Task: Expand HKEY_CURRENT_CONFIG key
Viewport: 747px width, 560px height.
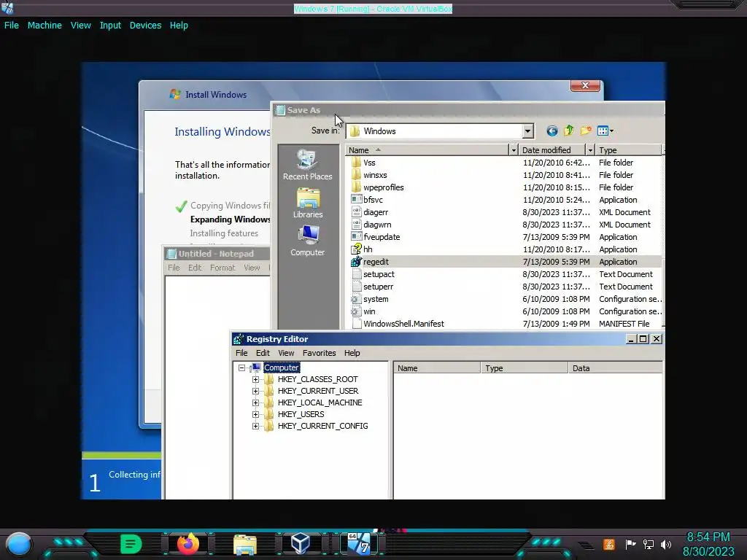Action: click(x=255, y=426)
